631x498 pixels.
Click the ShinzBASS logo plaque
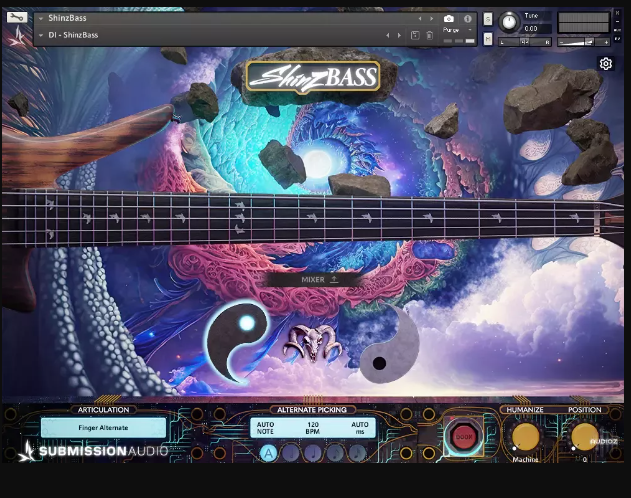click(313, 77)
